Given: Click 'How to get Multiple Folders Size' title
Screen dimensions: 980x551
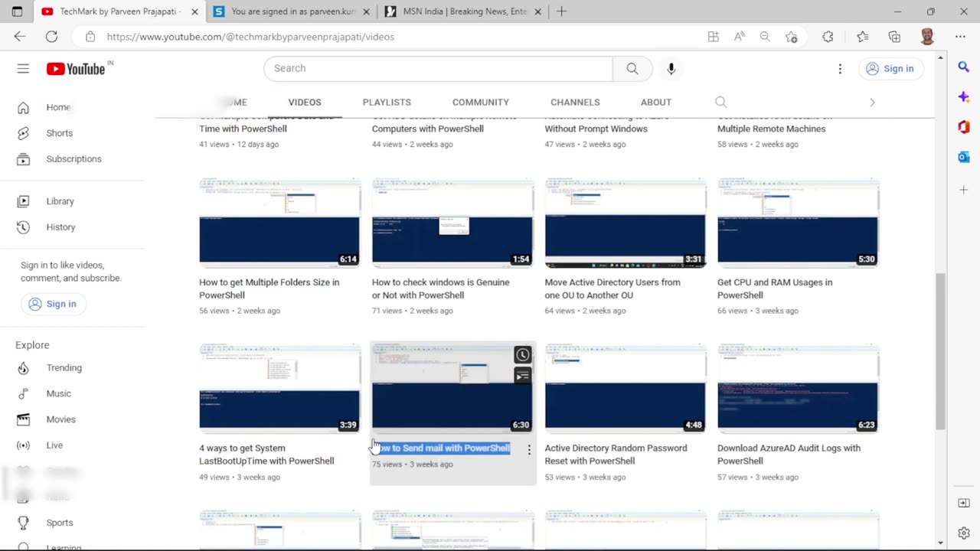Looking at the screenshot, I should (269, 289).
